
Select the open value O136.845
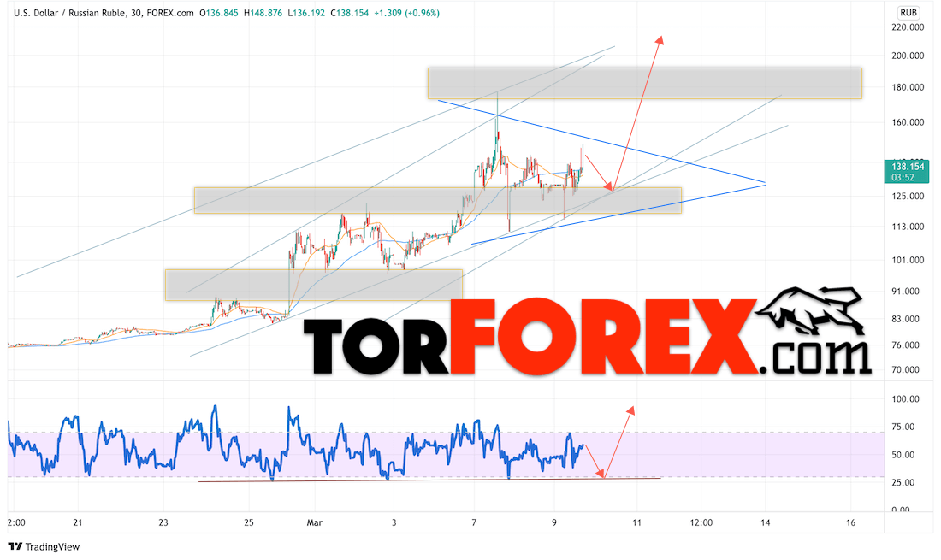(218, 13)
